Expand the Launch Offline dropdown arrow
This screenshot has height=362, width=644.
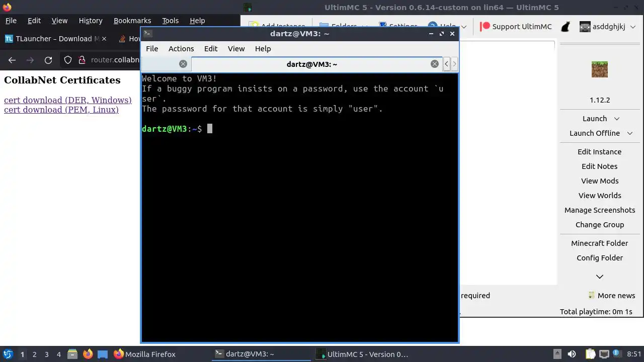pyautogui.click(x=629, y=133)
